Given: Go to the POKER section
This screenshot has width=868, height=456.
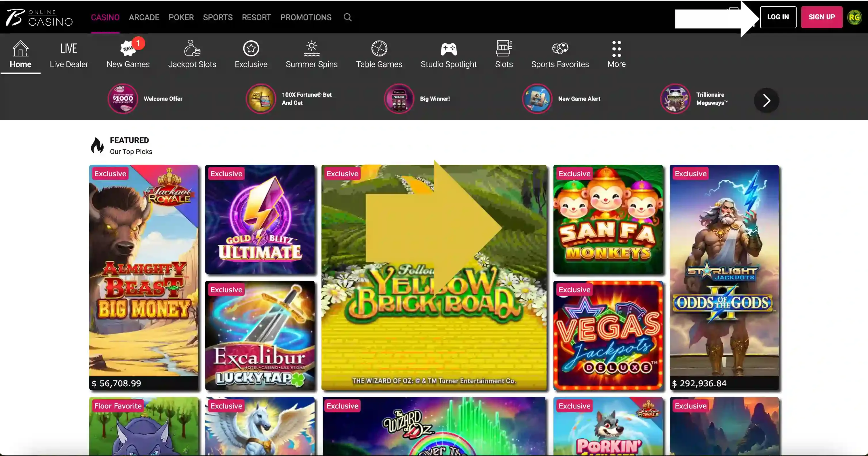Looking at the screenshot, I should [x=181, y=17].
